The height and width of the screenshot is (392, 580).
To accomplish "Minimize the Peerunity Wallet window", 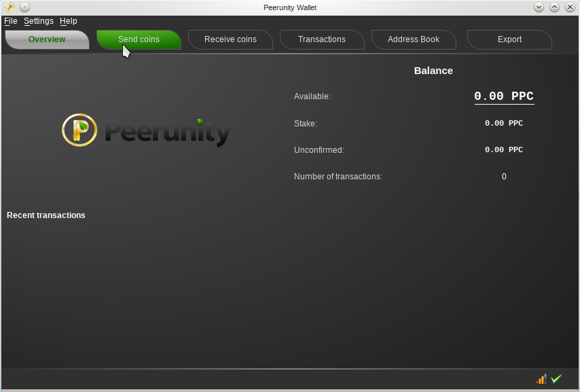I will point(539,7).
